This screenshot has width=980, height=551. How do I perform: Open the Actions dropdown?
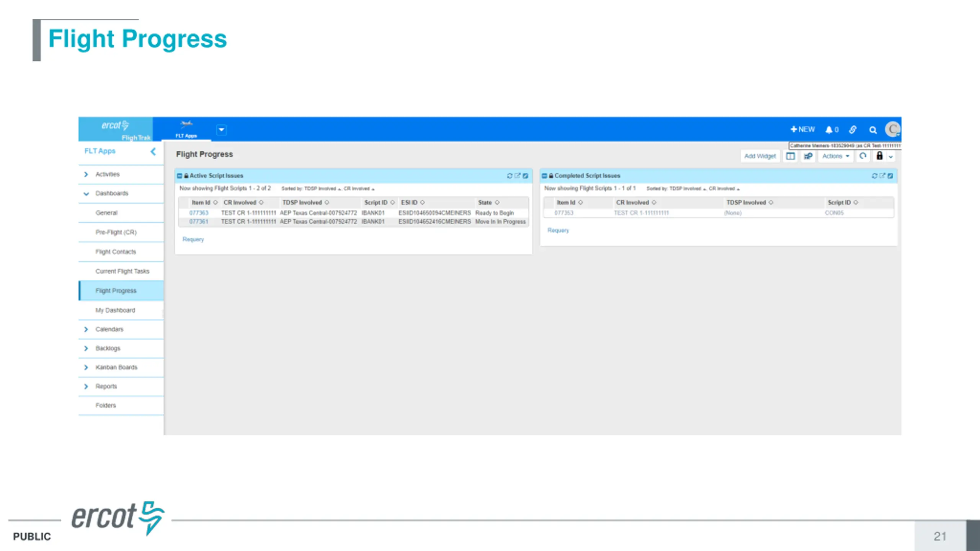click(x=836, y=156)
